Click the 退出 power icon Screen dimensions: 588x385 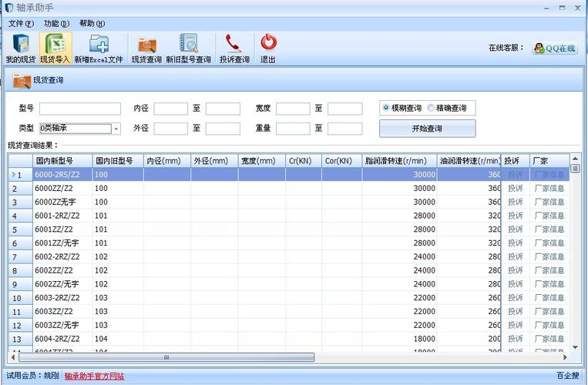coord(268,42)
